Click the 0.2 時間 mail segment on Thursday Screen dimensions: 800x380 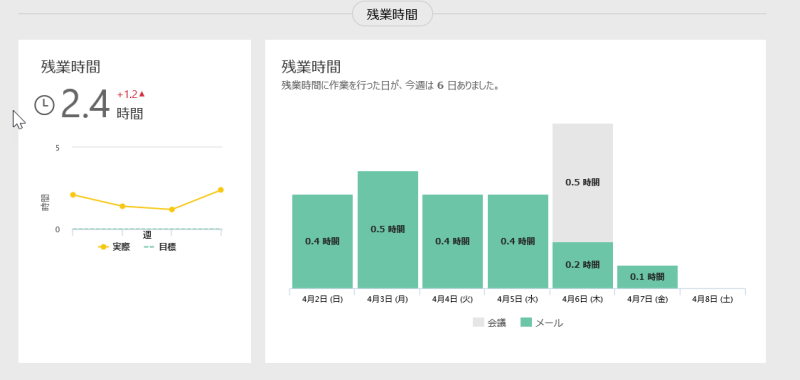tap(583, 265)
